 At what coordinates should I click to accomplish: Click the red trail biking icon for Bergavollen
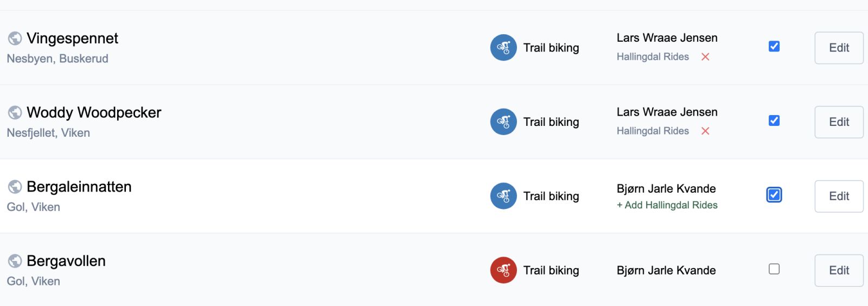(503, 270)
